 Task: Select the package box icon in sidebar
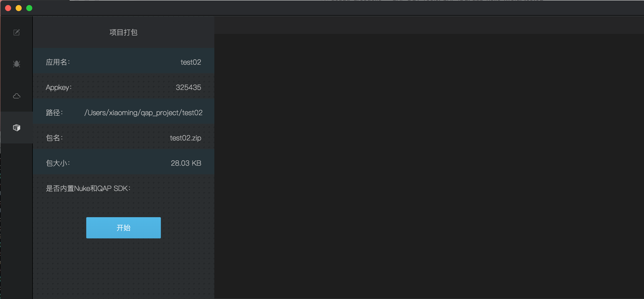click(16, 128)
